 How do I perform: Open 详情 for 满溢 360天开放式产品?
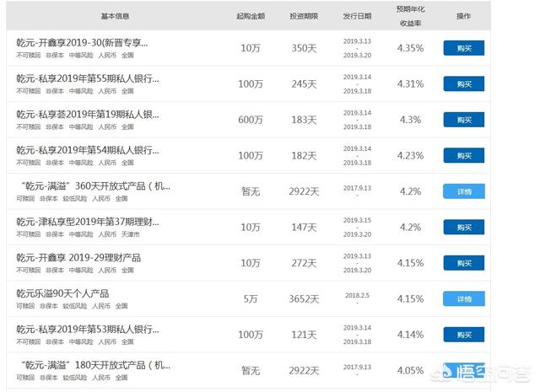pos(463,191)
